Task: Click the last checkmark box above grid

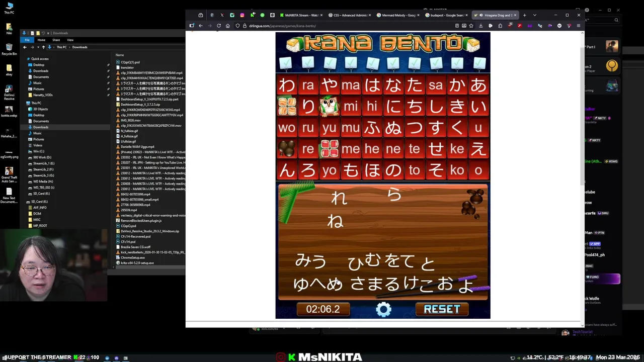Action: (x=479, y=63)
